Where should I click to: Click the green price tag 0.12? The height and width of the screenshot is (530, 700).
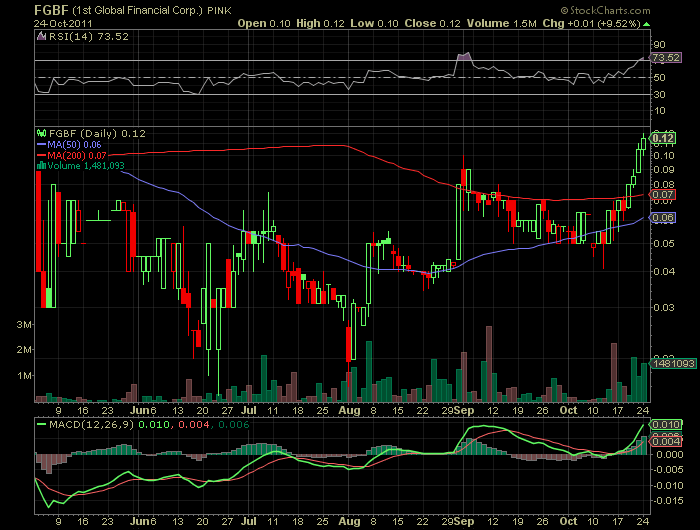pos(663,138)
